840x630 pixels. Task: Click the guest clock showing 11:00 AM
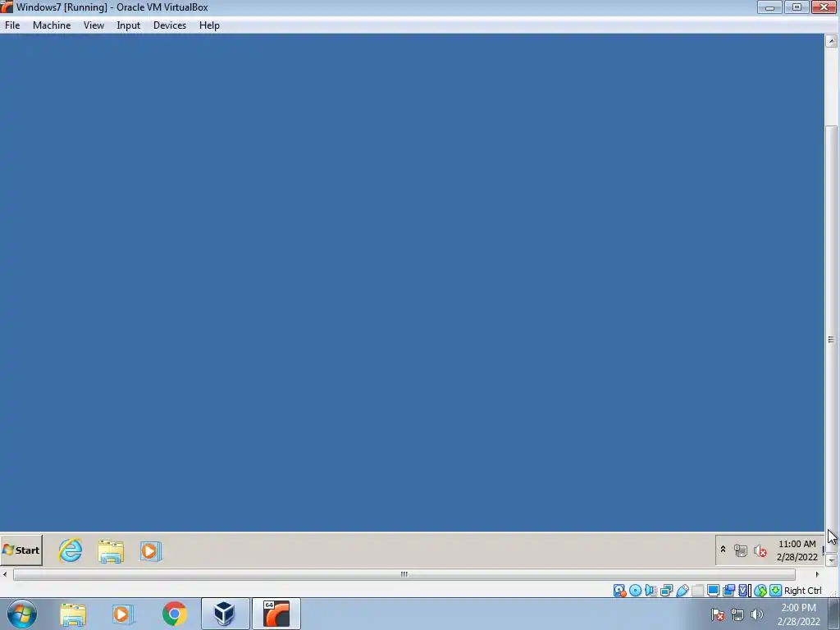point(797,550)
